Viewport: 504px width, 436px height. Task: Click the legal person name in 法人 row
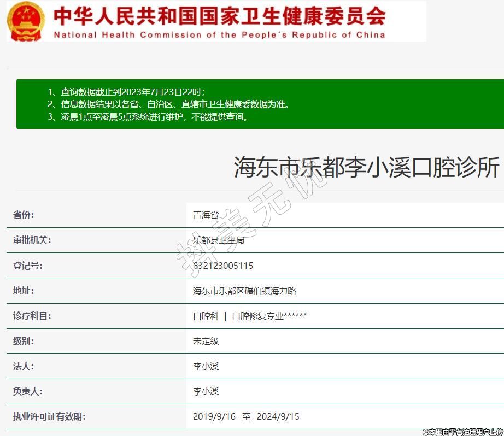click(x=206, y=366)
